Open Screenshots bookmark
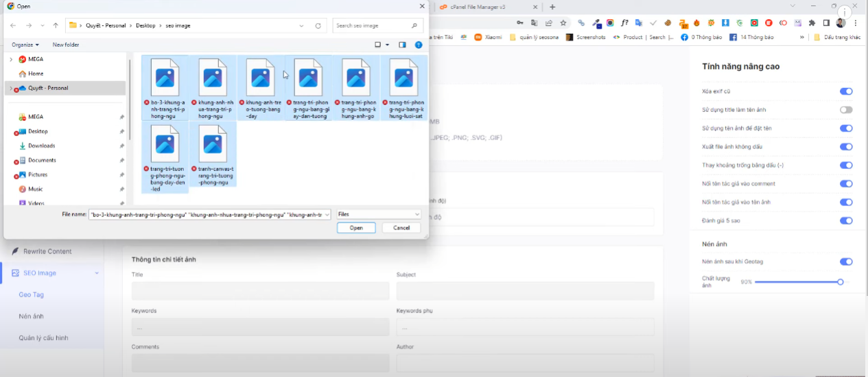868x377 pixels. click(585, 37)
